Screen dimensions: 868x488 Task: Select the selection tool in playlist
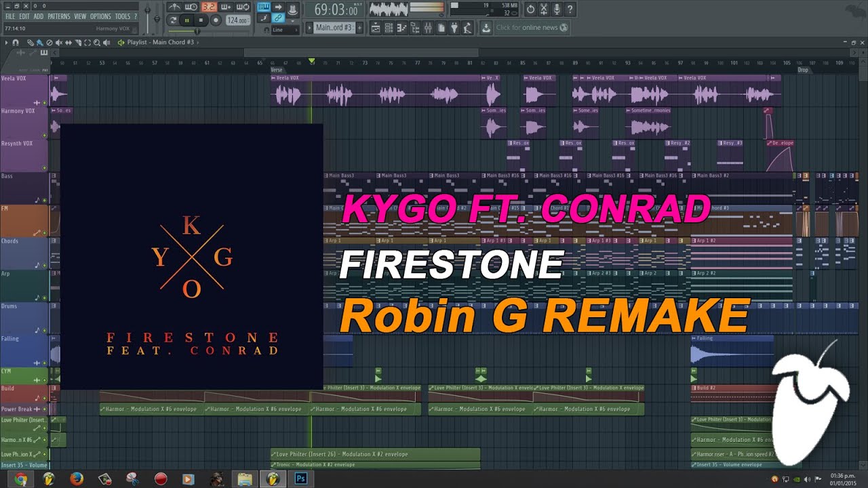pos(87,42)
